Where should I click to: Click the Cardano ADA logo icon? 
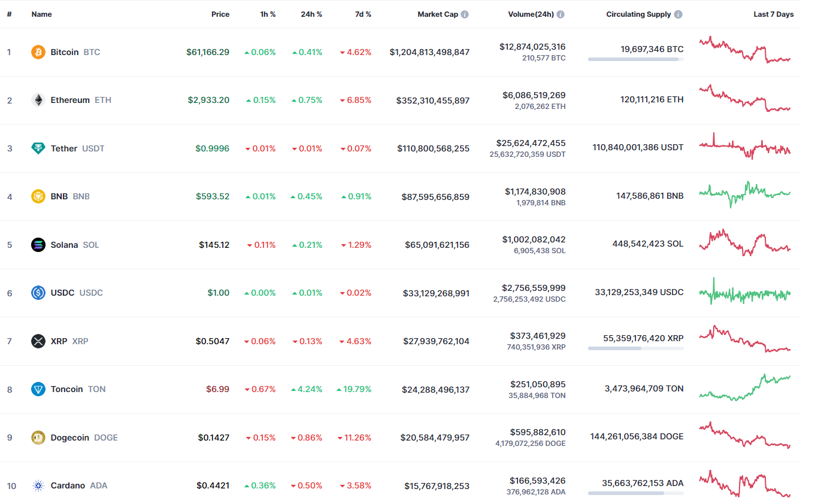point(38,485)
